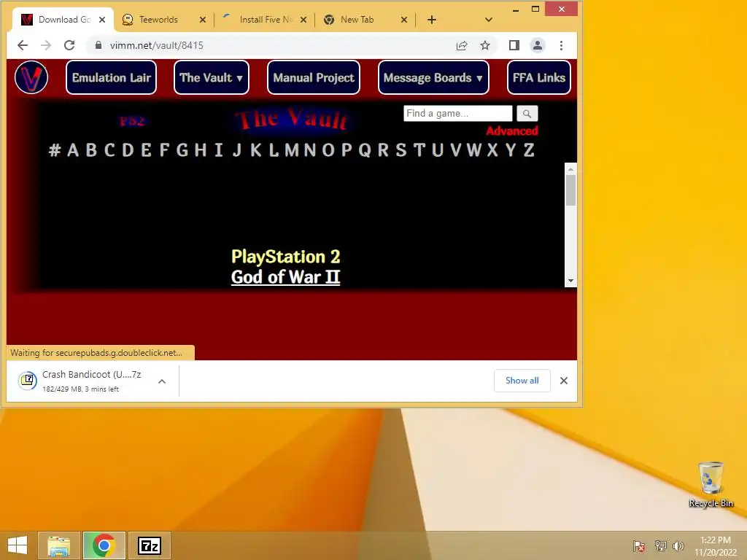Open the Chrome side panel icon

coord(514,45)
